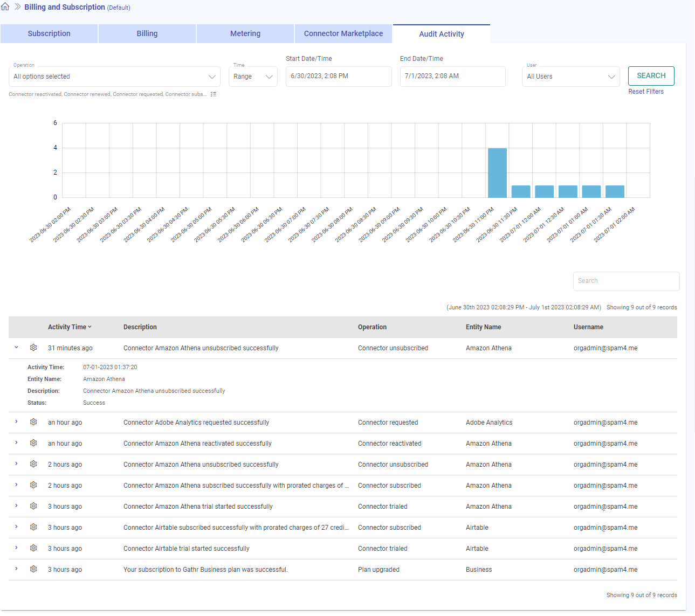Click the gear icon on the Amazon Athena trial row
Image resolution: width=695 pixels, height=616 pixels.
coord(33,506)
